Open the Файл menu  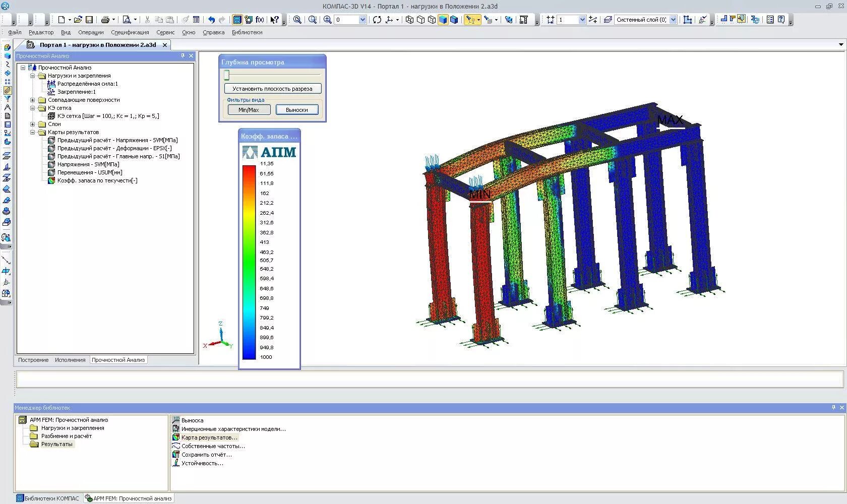15,32
